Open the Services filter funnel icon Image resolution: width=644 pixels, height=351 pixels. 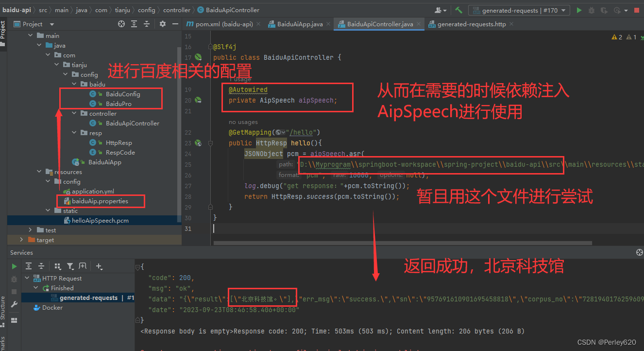point(70,266)
